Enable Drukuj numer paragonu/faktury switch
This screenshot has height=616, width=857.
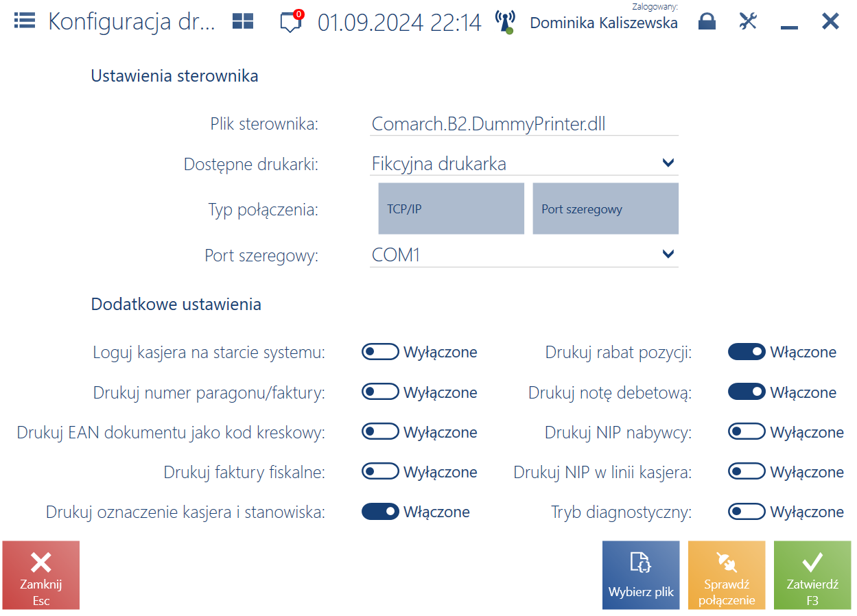point(380,392)
